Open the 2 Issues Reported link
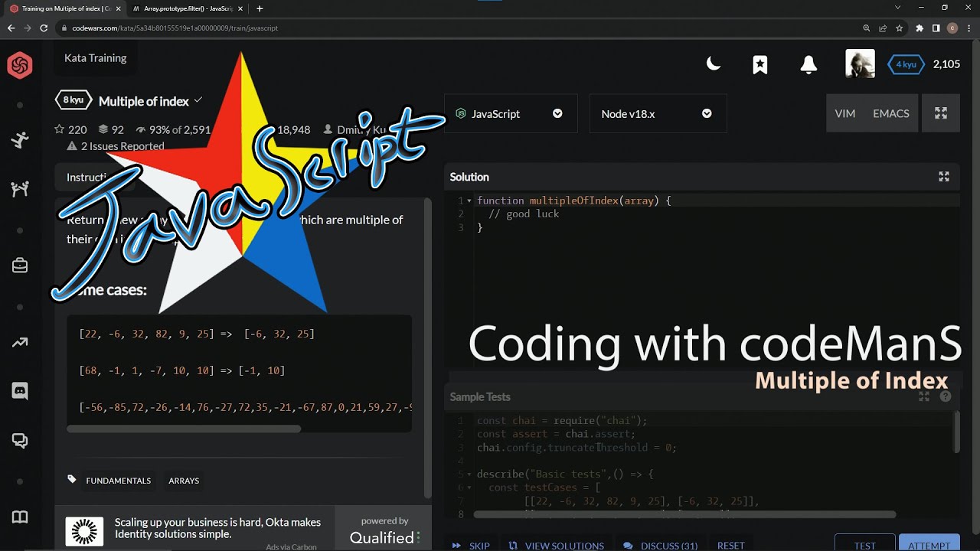 [116, 146]
